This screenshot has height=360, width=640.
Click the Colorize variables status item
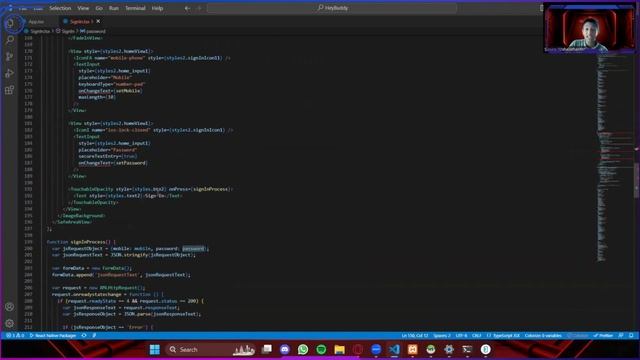tap(543, 336)
